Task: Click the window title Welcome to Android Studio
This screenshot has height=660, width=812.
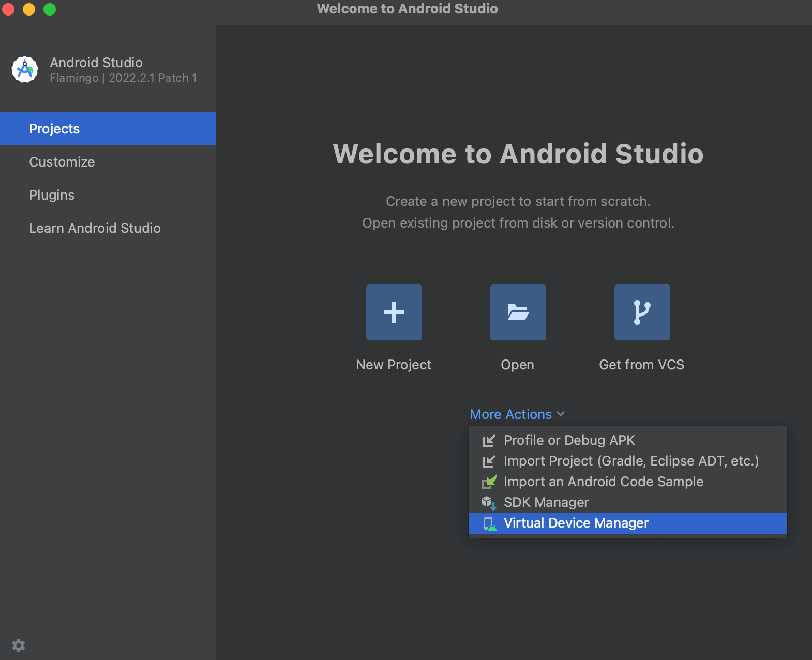Action: [x=407, y=9]
